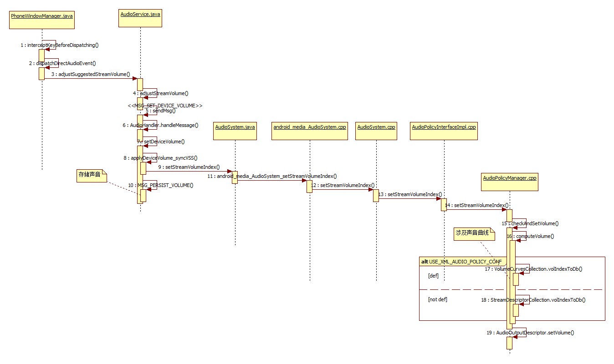Click the <<MSG_SET_DEVICE_VOLUME>> stereotype text

pyautogui.click(x=165, y=105)
